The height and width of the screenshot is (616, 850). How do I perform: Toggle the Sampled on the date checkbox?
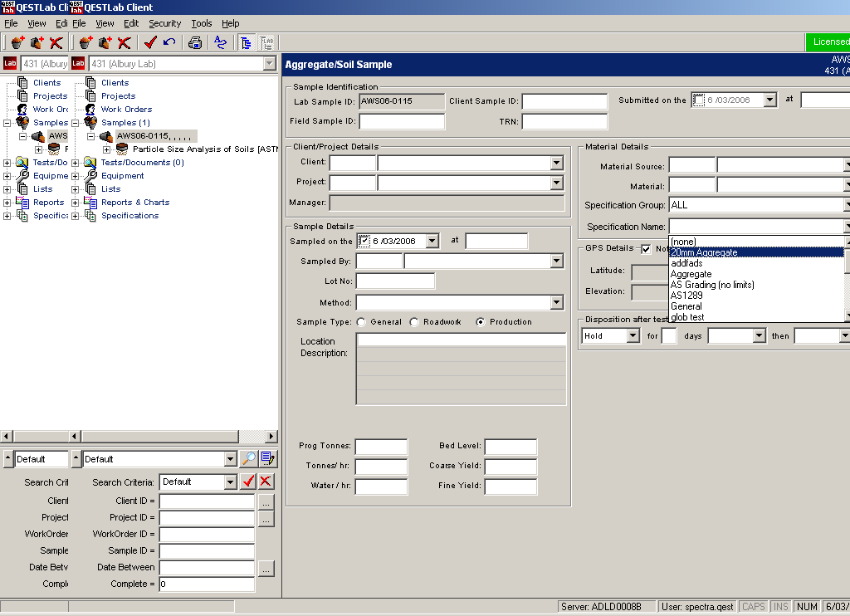click(x=364, y=242)
